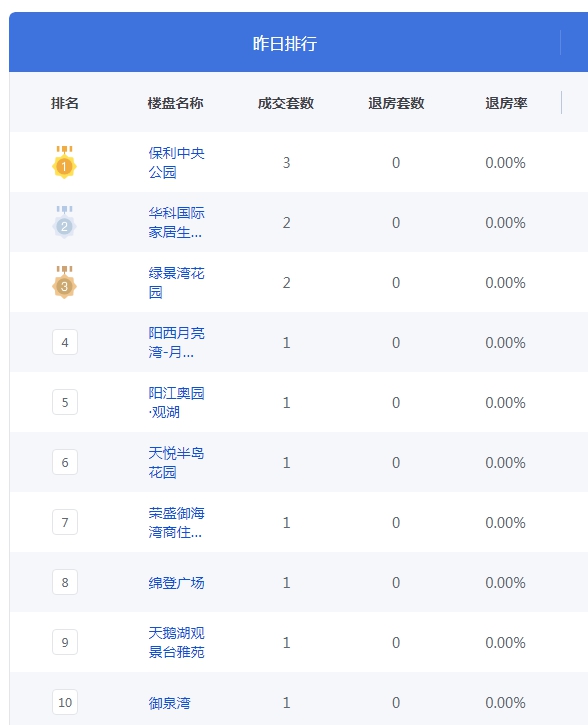
Task: Click 退房率 0.00% for 绵登广场
Action: coord(505,583)
